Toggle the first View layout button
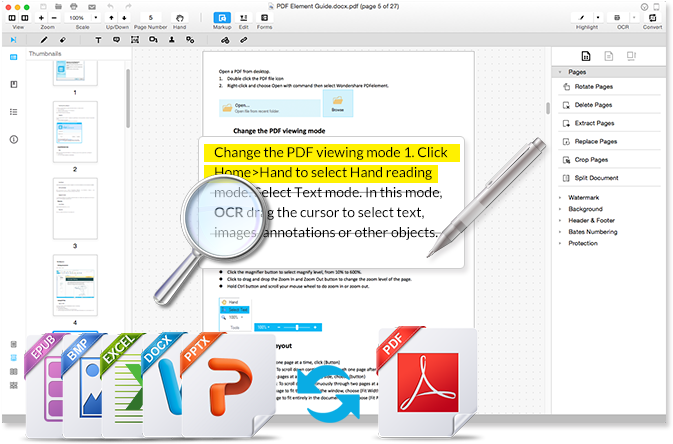This screenshot has height=444, width=673. (x=12, y=18)
